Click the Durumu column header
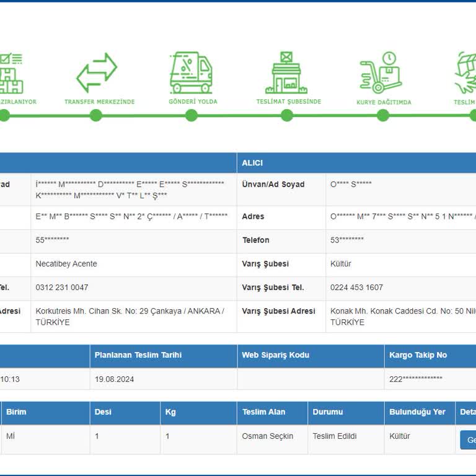Screen dimensions: 476x476 click(346, 412)
